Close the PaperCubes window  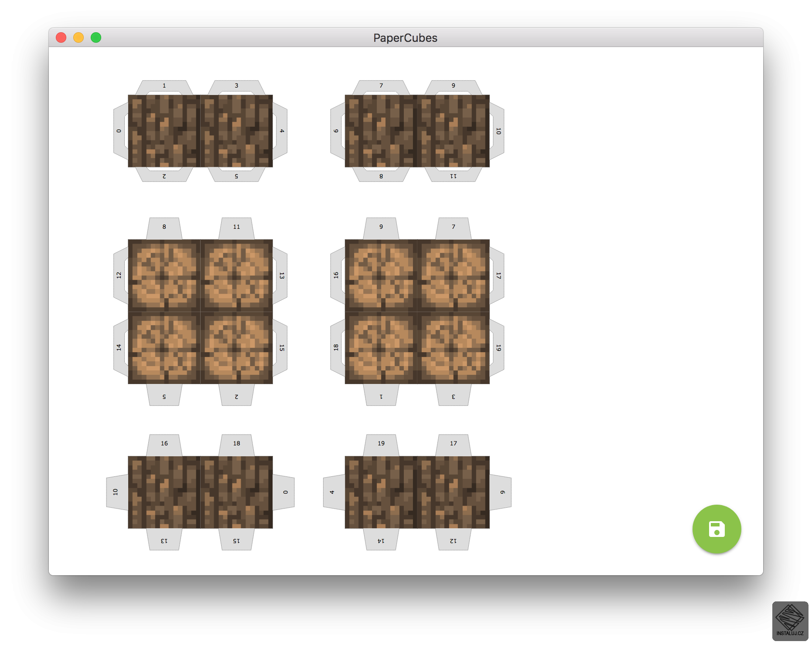click(x=61, y=37)
